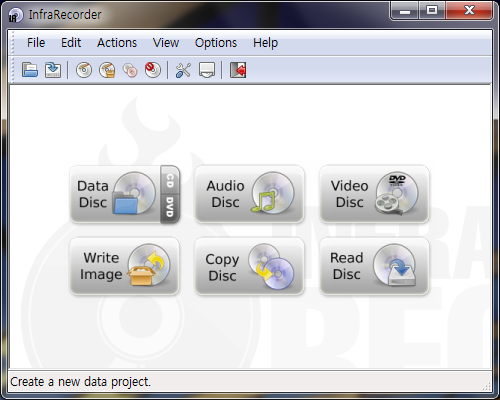Click the Devices drive toolbar icon

[x=207, y=70]
